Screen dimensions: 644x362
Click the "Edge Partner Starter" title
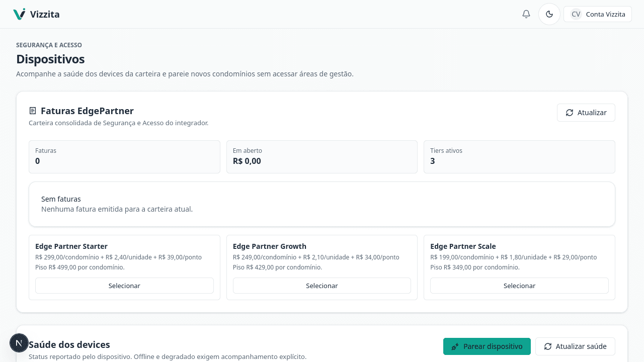coord(71,246)
